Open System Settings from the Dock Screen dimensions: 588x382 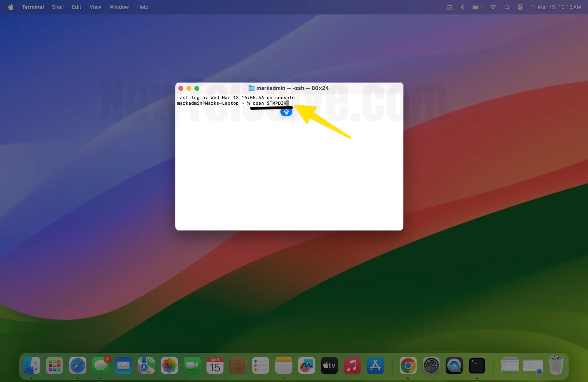(x=431, y=366)
